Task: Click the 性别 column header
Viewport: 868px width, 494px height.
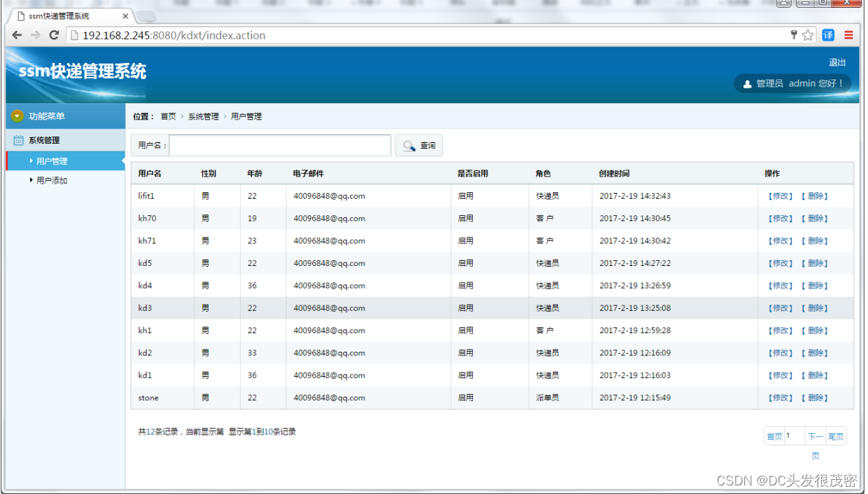Action: (x=209, y=174)
